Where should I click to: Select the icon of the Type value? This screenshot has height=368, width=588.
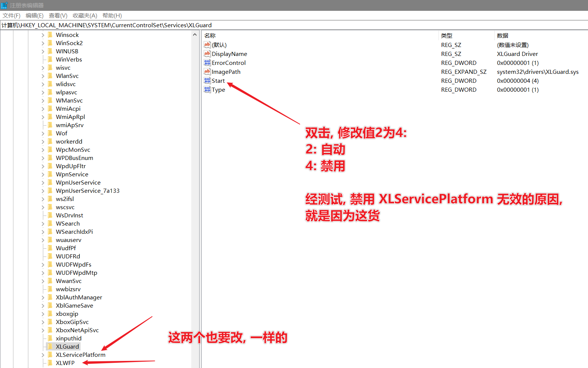click(207, 89)
